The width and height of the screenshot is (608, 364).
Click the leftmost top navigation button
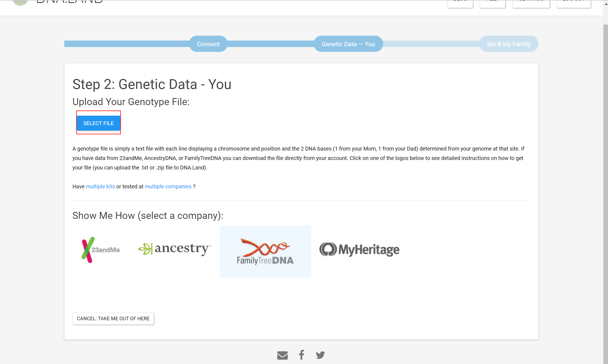tap(460, 4)
